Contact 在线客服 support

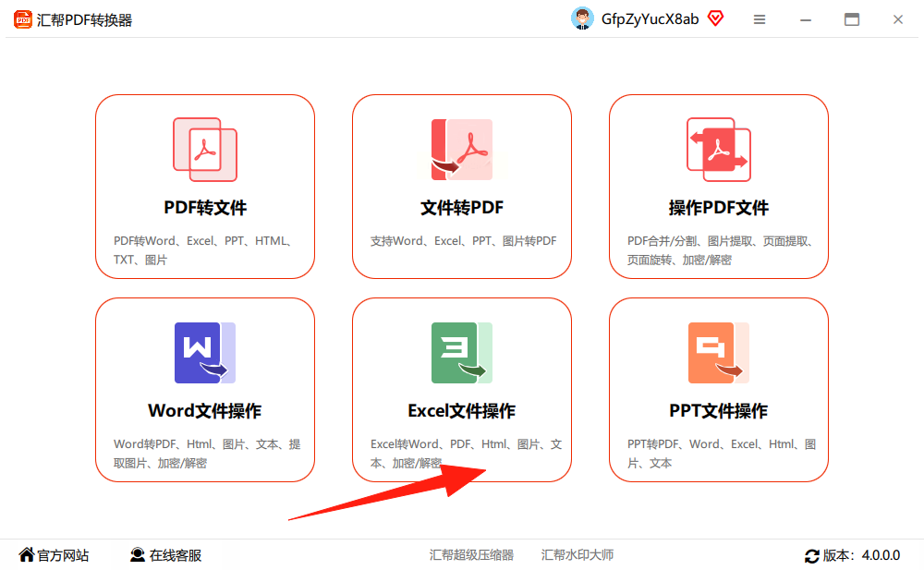click(x=166, y=555)
